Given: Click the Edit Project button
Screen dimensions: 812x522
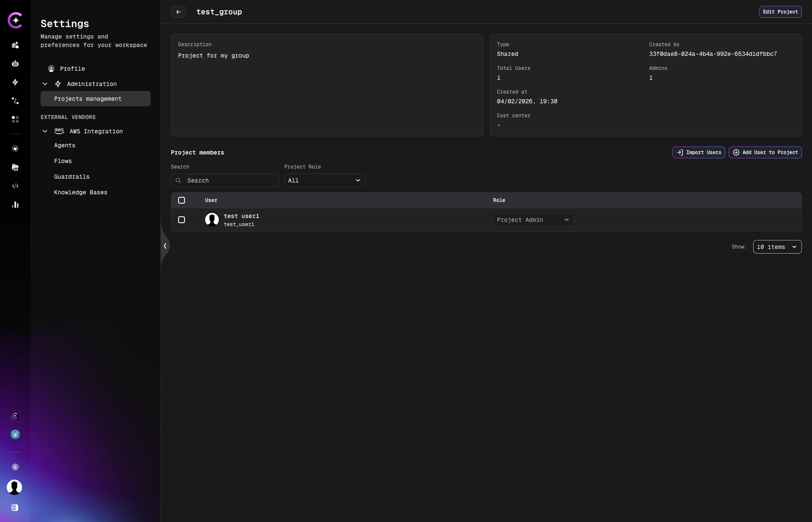Looking at the screenshot, I should point(780,12).
